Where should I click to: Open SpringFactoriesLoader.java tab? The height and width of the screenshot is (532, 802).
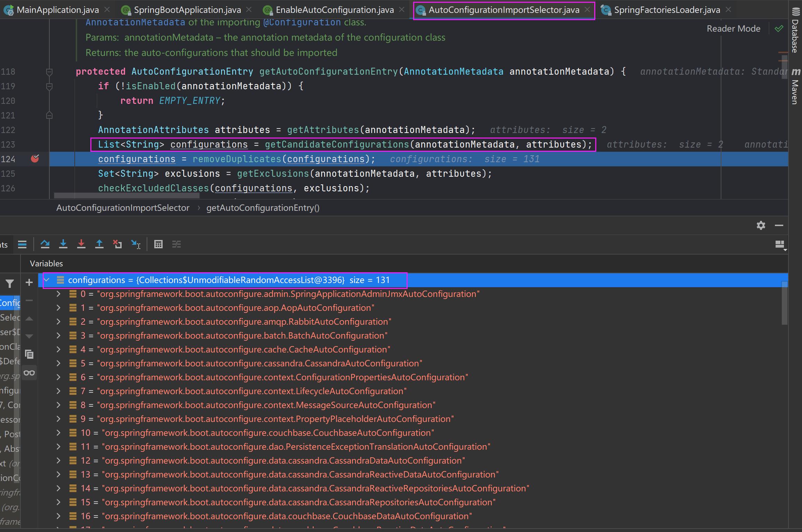[x=667, y=10]
